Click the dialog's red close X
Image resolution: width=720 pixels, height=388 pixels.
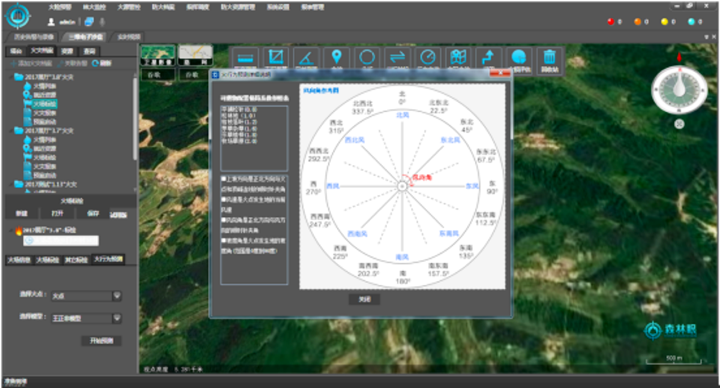pyautogui.click(x=500, y=73)
